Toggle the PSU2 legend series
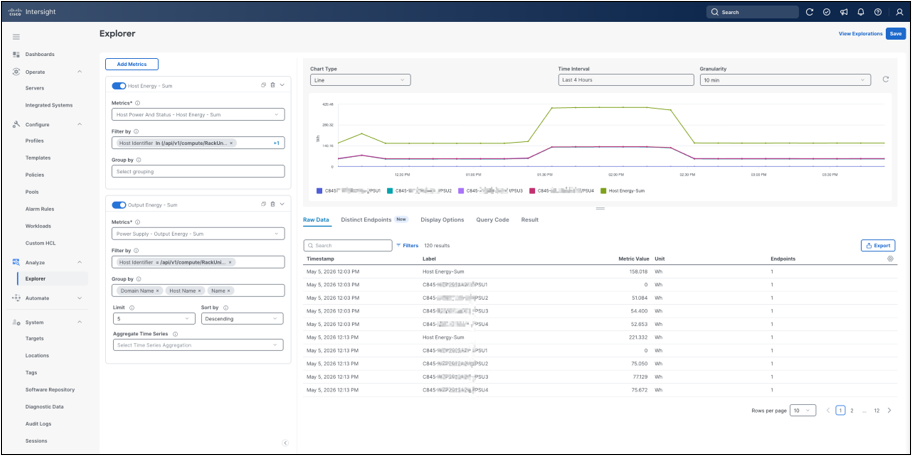Image resolution: width=912 pixels, height=456 pixels. click(420, 190)
